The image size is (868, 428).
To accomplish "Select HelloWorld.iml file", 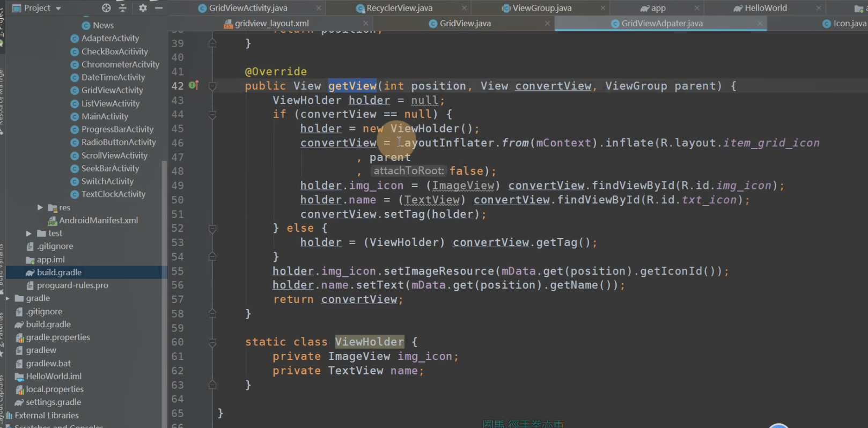I will (48, 377).
